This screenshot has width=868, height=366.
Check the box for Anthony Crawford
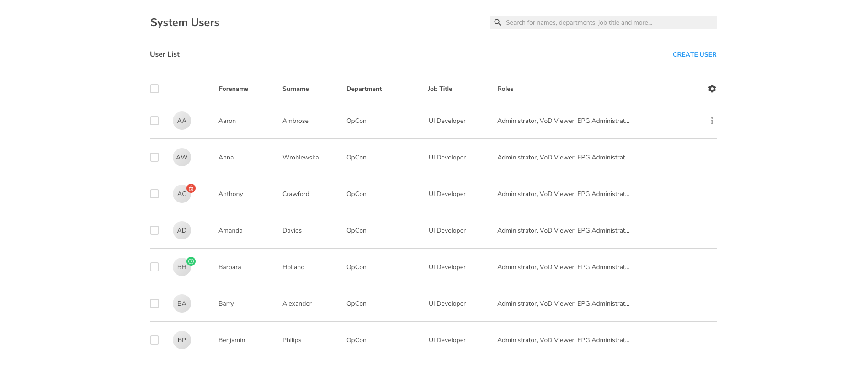pos(154,194)
